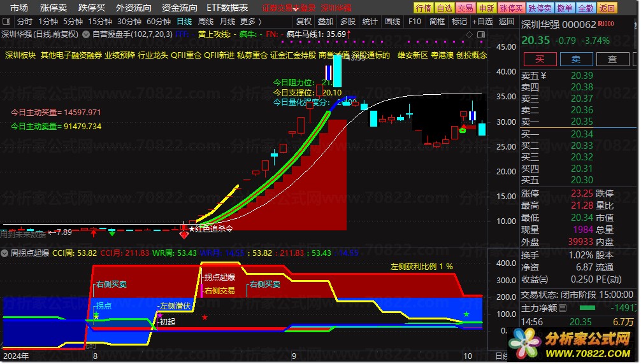This screenshot has height=364, width=641.
Task: Switch to the 30分钟 period
Action: click(x=129, y=21)
